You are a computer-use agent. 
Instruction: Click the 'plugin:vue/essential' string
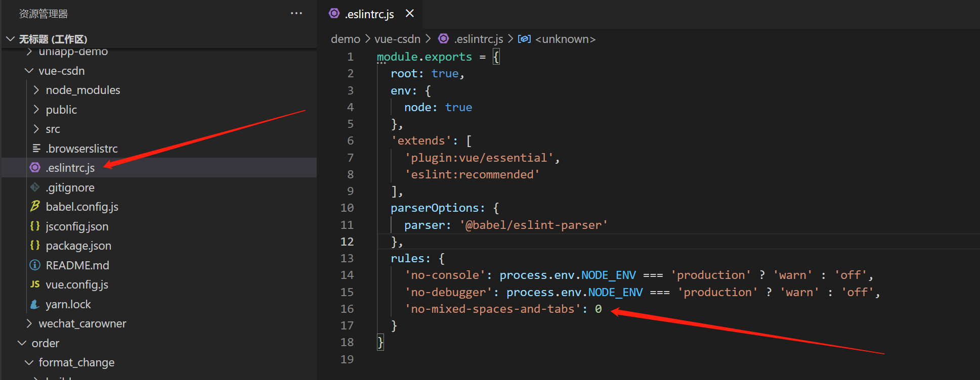click(479, 158)
